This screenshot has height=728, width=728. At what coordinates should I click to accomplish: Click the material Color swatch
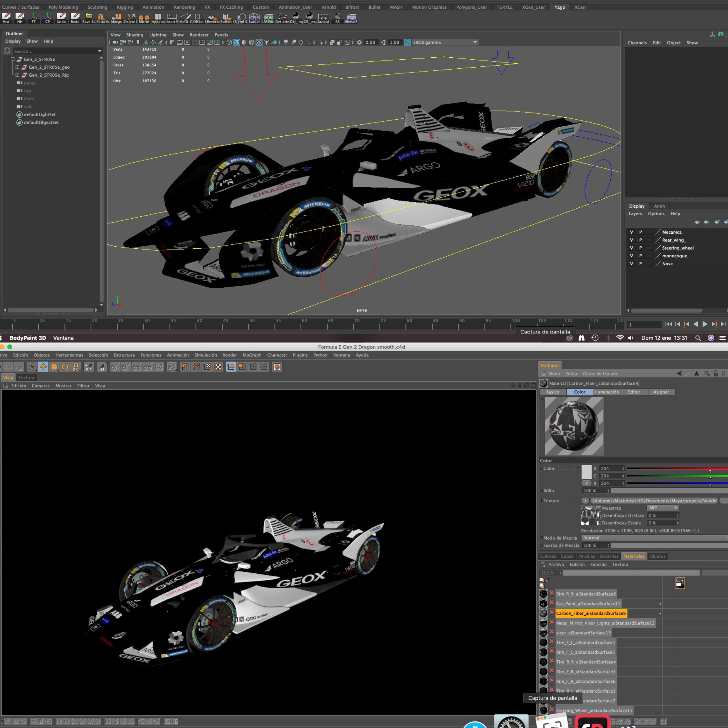tap(586, 472)
